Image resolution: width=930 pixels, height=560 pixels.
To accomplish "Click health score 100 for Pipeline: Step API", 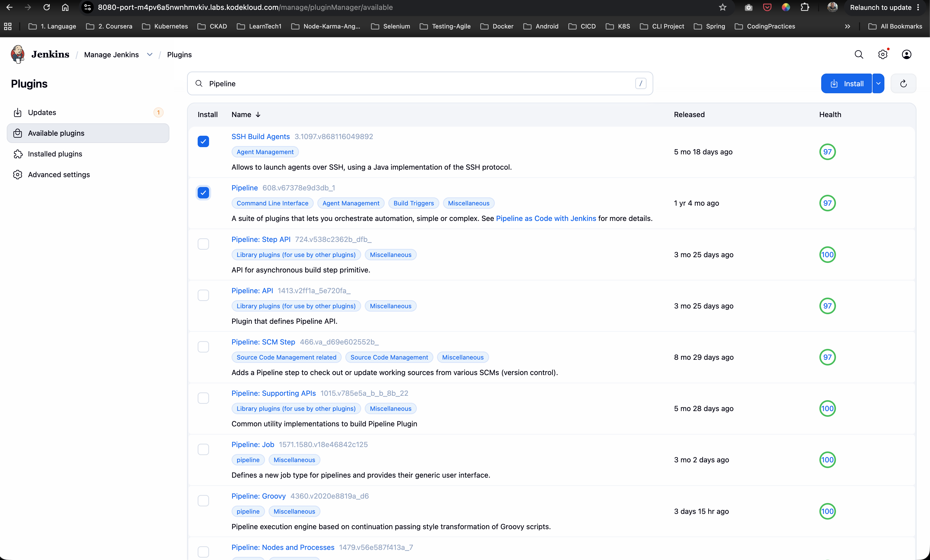I will (x=827, y=255).
